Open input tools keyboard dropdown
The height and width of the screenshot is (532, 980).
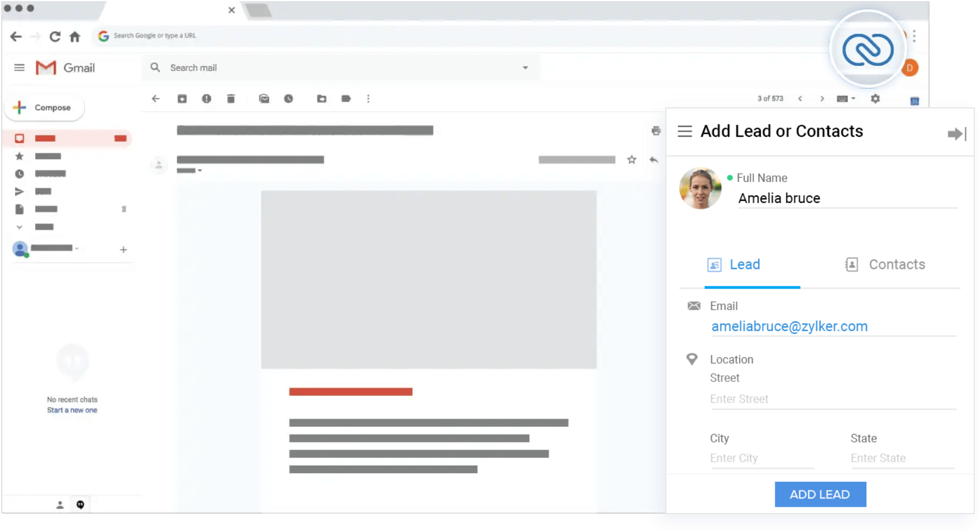[846, 99]
